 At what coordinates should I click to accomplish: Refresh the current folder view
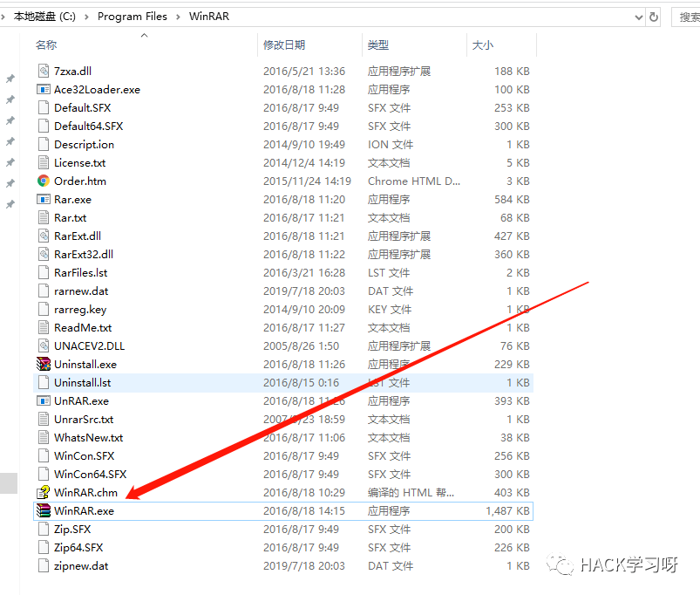click(654, 17)
